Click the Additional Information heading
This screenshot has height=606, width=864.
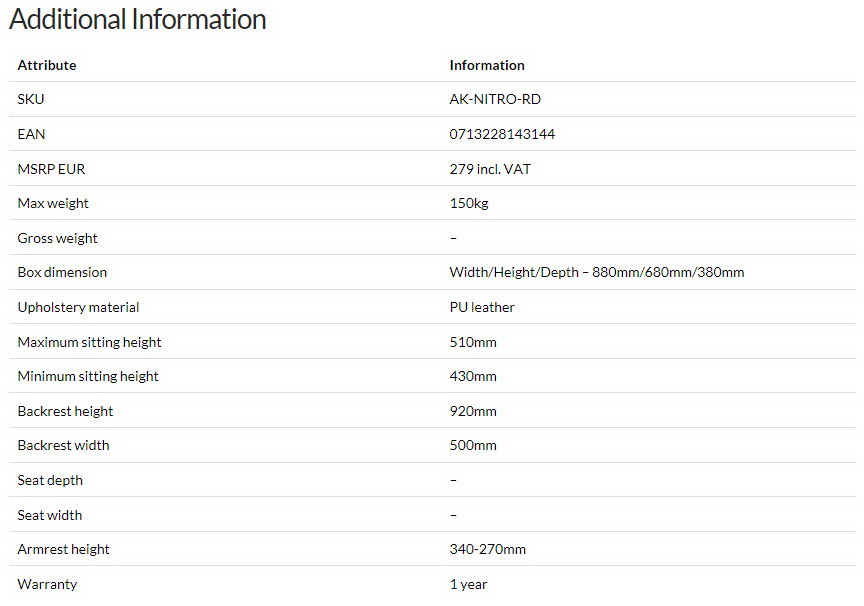click(x=138, y=19)
